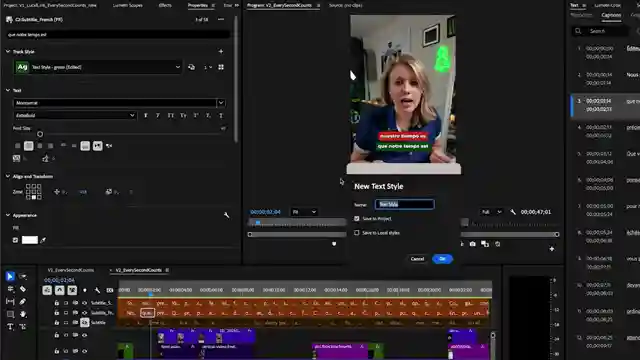The height and width of the screenshot is (360, 640).
Task: Switch to the Effects tab
Action: pyautogui.click(x=165, y=5)
